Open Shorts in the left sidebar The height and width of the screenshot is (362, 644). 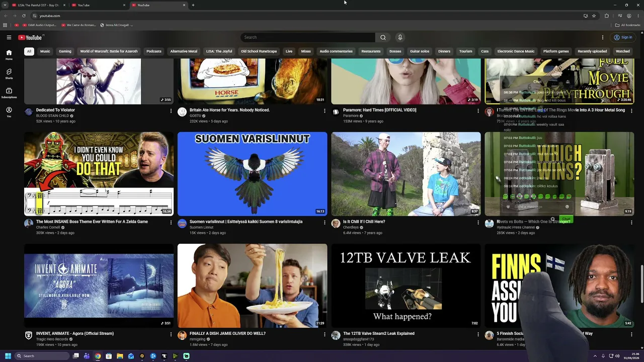(x=9, y=74)
